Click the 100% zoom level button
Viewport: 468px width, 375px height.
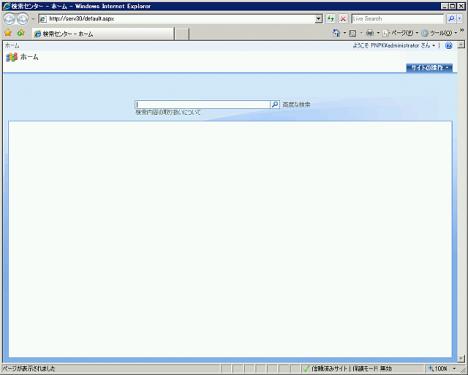coord(438,369)
